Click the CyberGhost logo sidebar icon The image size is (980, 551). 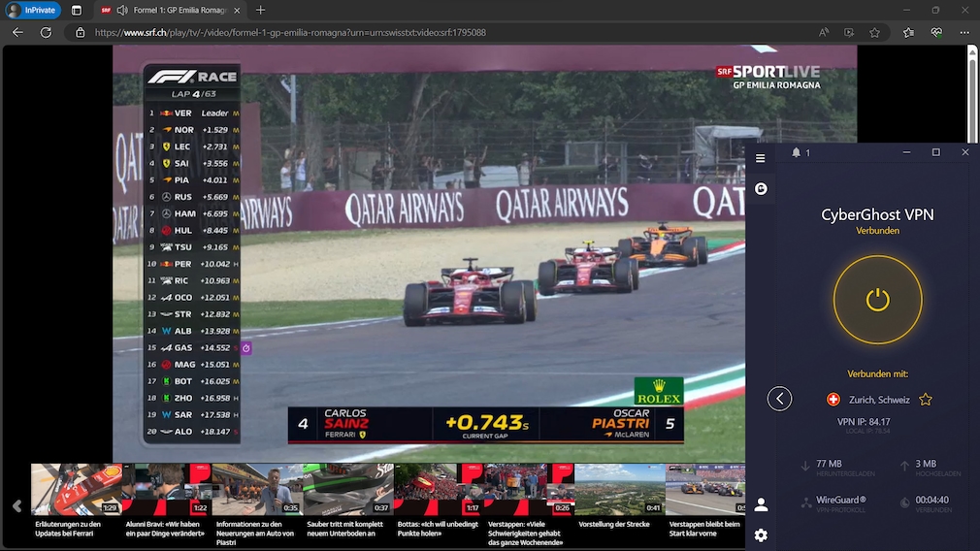[x=761, y=188]
